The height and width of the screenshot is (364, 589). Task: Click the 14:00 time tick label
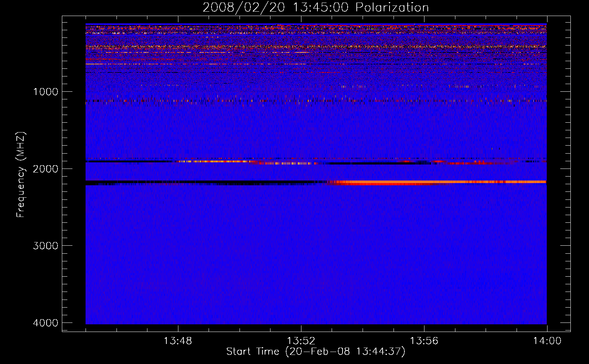coord(547,341)
